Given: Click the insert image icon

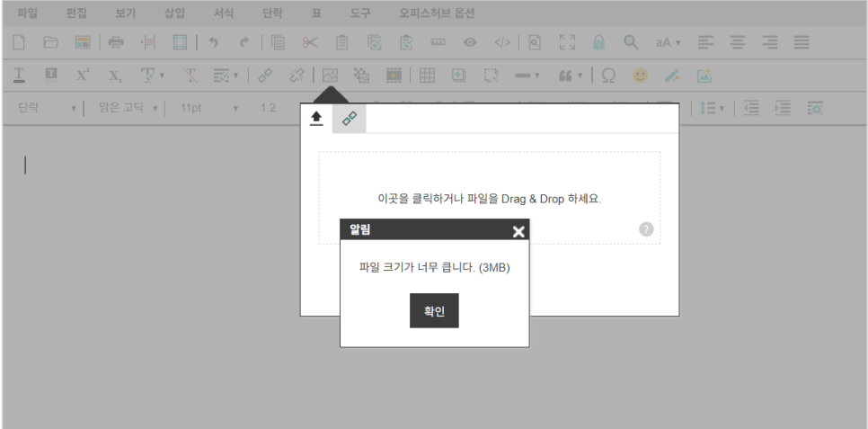Looking at the screenshot, I should point(330,76).
